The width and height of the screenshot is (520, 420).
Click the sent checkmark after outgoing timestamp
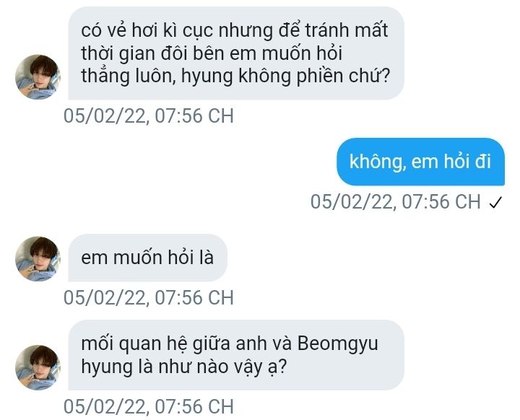(495, 202)
